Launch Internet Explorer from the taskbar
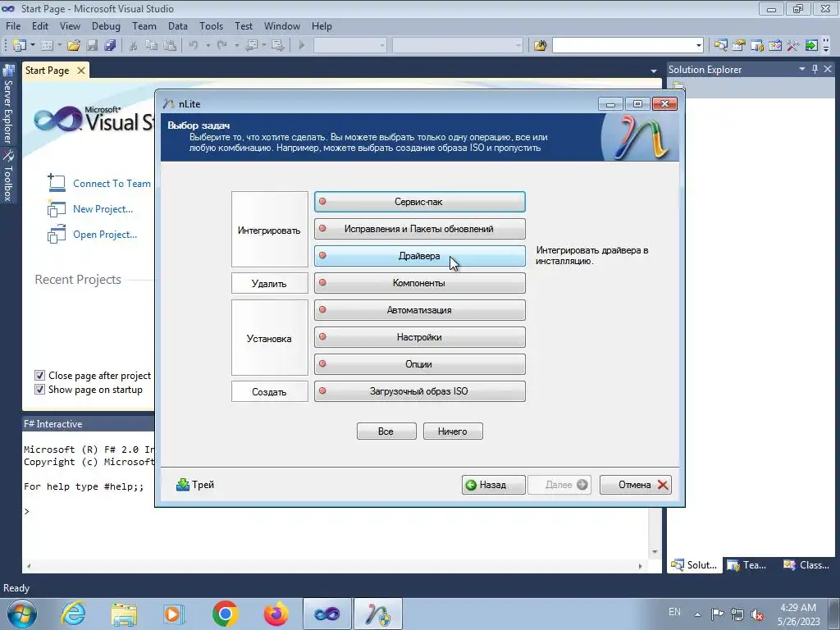 [x=73, y=614]
